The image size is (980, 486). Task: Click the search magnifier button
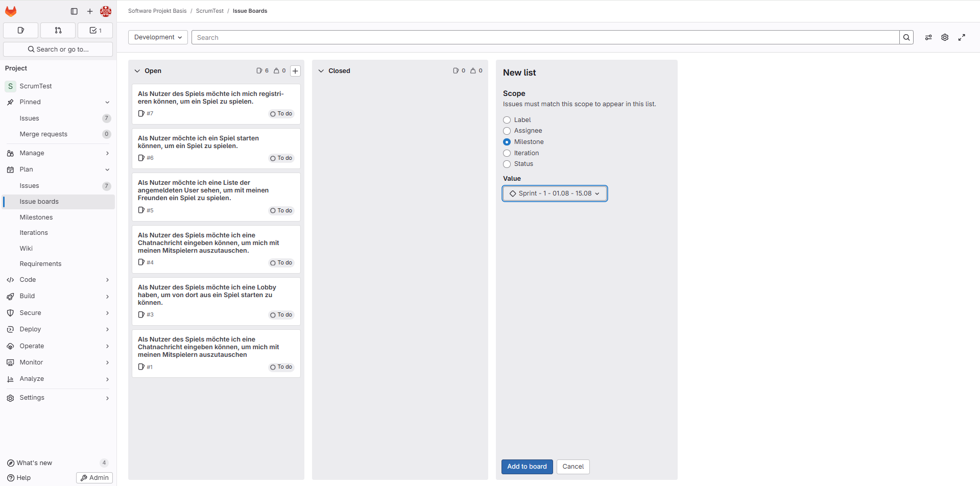tap(906, 37)
